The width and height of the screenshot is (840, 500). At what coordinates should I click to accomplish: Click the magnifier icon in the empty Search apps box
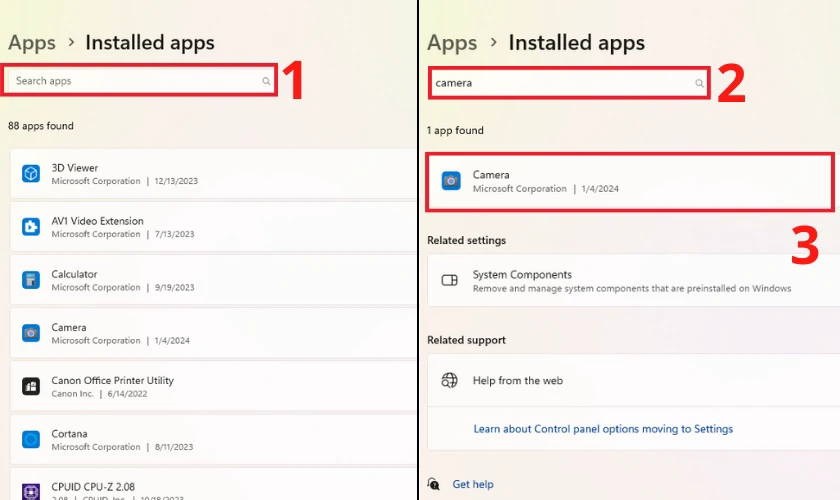(x=266, y=81)
